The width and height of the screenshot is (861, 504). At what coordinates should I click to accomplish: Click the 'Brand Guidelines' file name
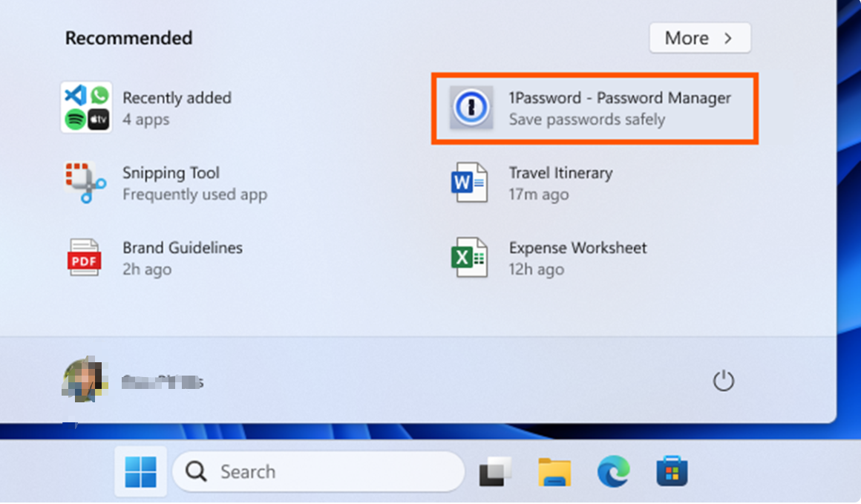tap(183, 248)
